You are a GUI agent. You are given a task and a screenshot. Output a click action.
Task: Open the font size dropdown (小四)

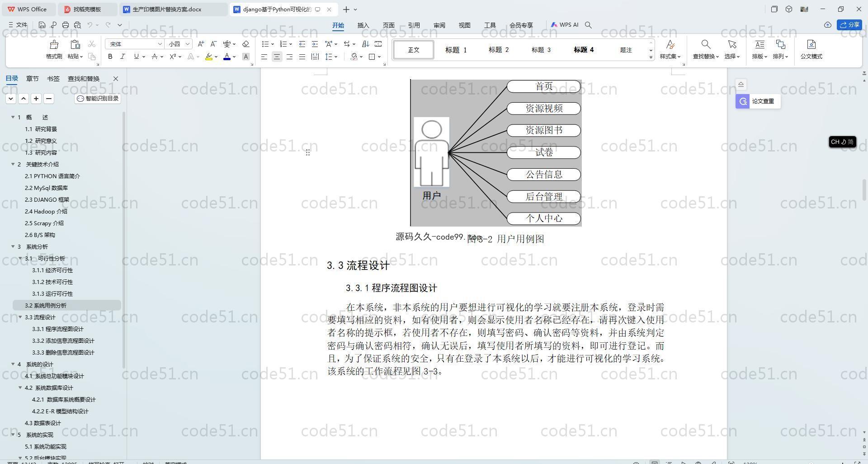188,44
